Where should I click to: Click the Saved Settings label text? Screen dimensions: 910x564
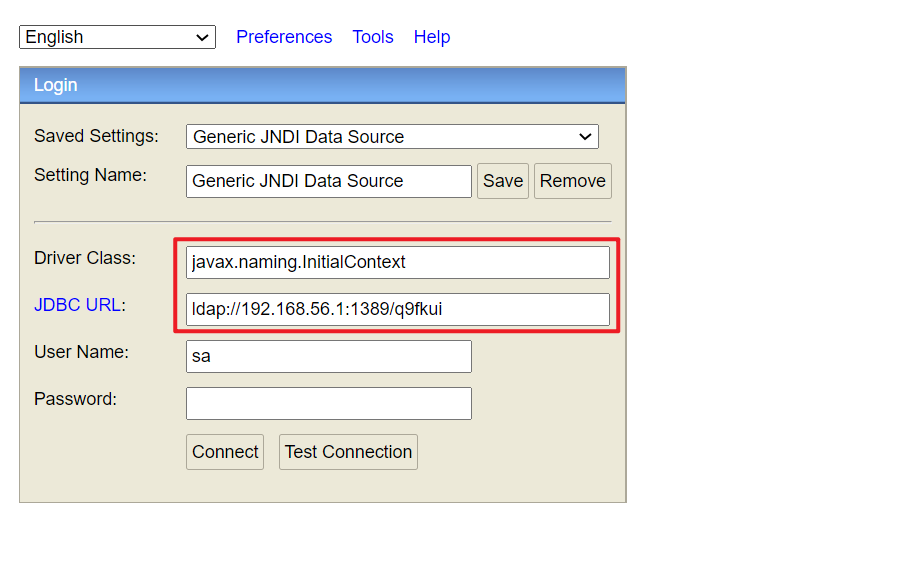tap(96, 136)
